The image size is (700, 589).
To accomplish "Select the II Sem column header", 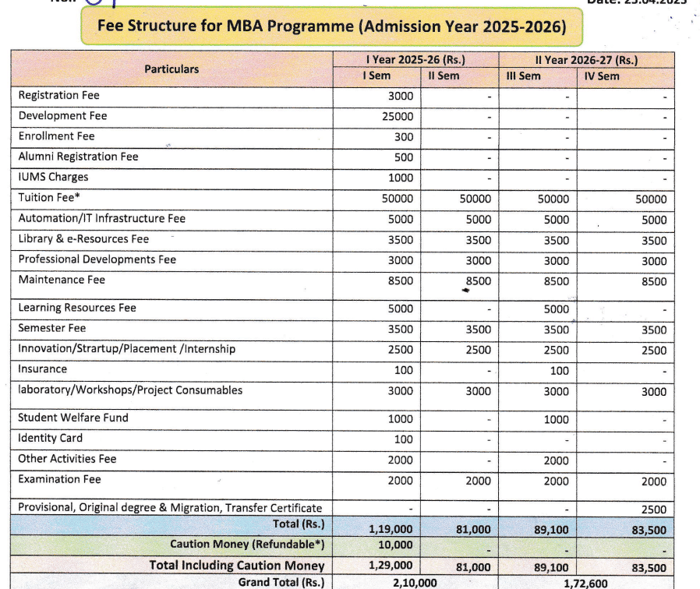I will point(444,76).
